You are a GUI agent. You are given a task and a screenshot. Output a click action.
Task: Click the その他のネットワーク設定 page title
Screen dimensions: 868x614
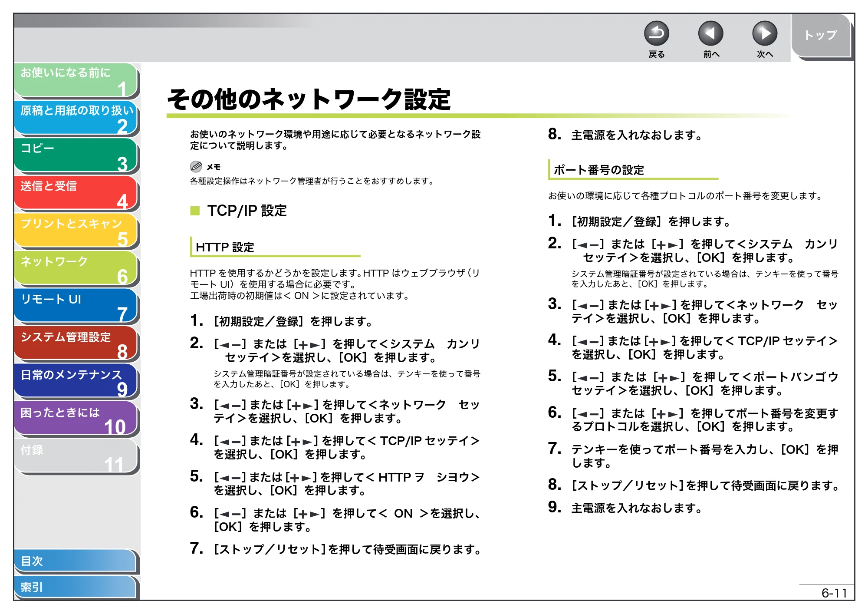click(309, 99)
